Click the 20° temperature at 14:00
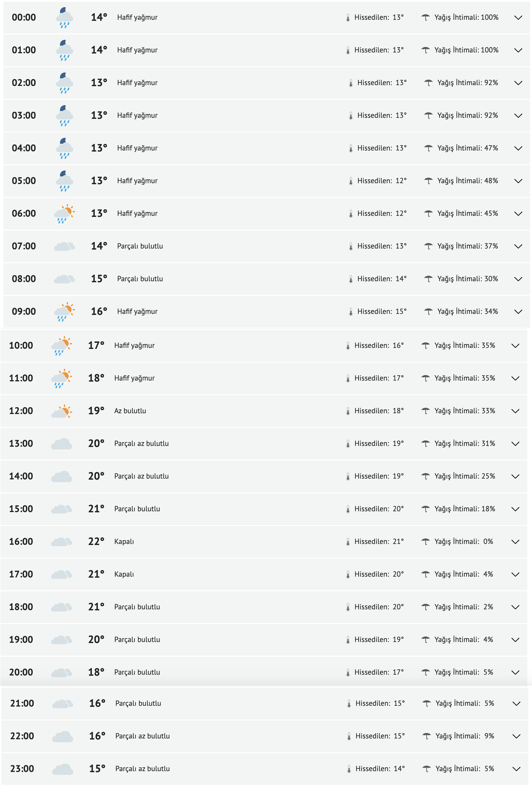 (96, 476)
